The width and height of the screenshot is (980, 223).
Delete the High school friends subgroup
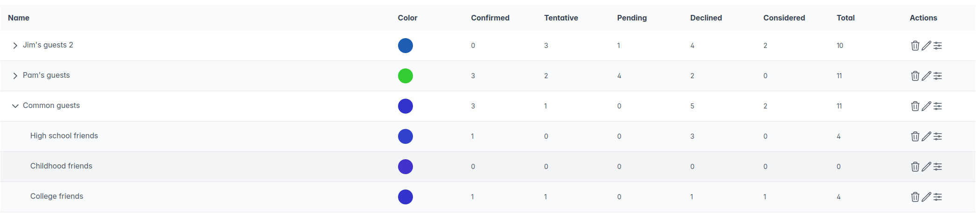[915, 136]
